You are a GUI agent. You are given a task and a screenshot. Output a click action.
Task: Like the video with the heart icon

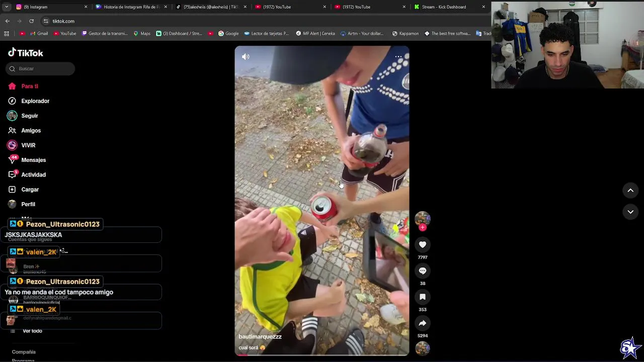click(423, 245)
